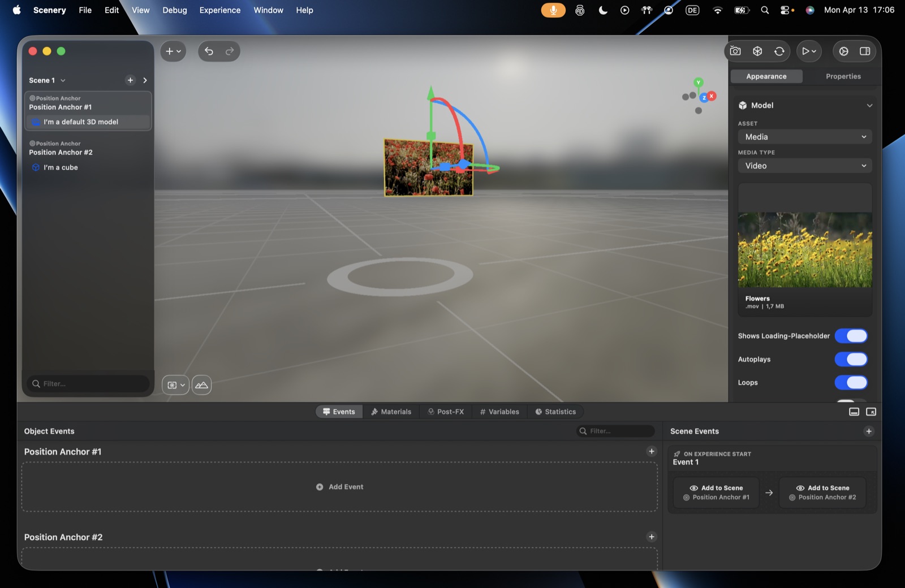Click the redo arrow button
Viewport: 905px width, 588px height.
230,51
